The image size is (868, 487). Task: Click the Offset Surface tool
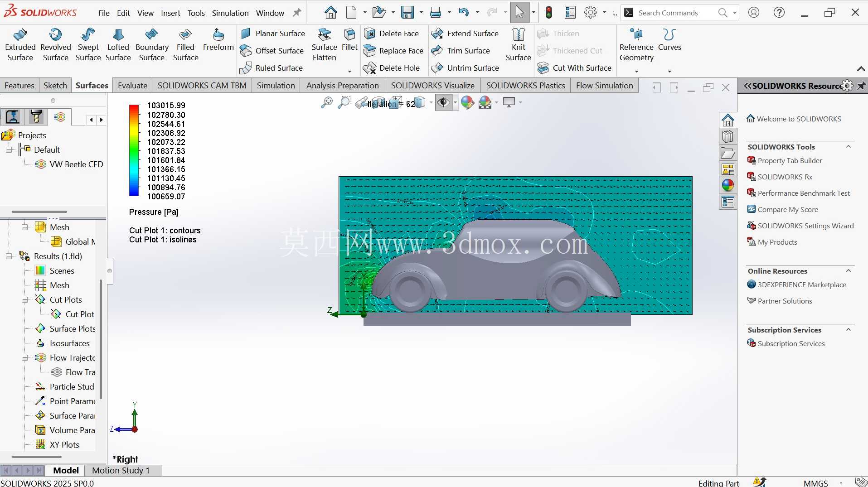pos(272,51)
